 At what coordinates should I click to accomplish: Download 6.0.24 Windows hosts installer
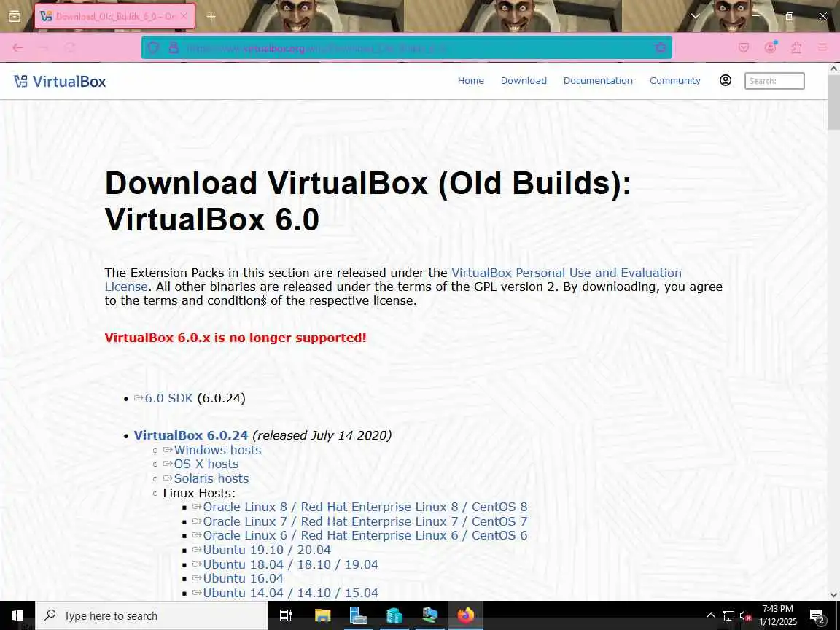[x=217, y=450]
